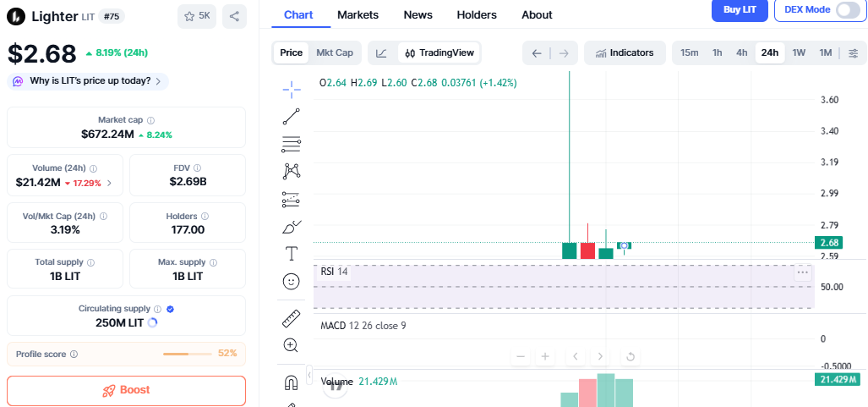Click the zoom in magnifier tool
Image resolution: width=868 pixels, height=407 pixels.
(x=292, y=345)
